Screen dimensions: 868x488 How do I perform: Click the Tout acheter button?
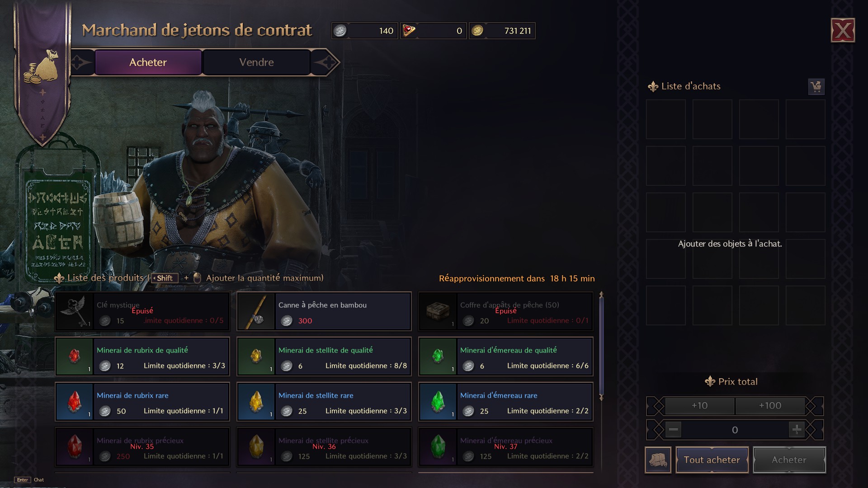pyautogui.click(x=712, y=460)
